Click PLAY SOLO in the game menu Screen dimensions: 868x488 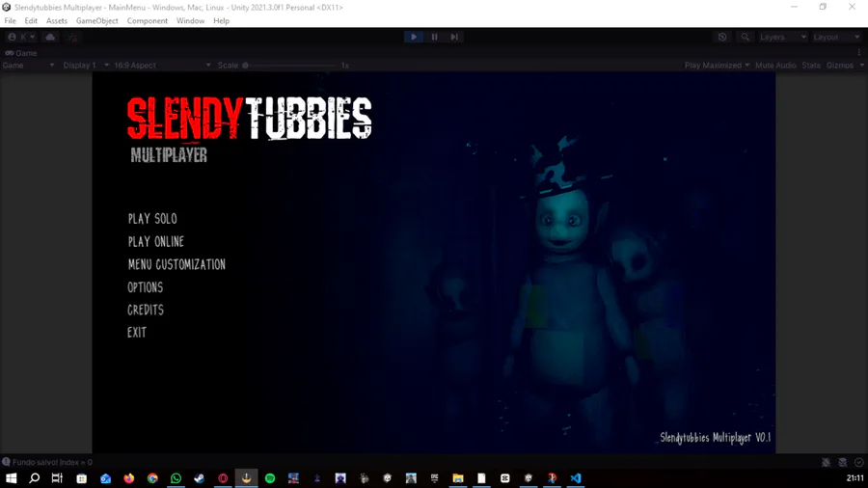(152, 219)
